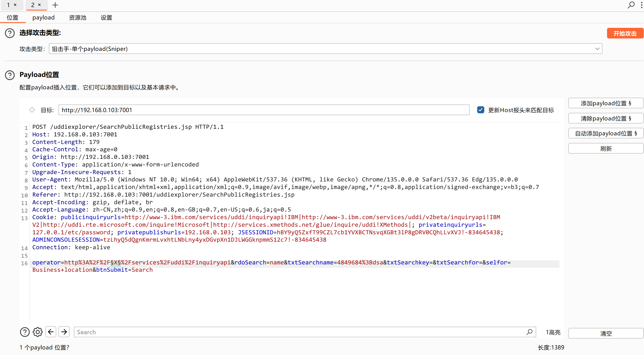Image resolution: width=644 pixels, height=355 pixels.
Task: Add a new intruder tab with plus
Action: (55, 5)
